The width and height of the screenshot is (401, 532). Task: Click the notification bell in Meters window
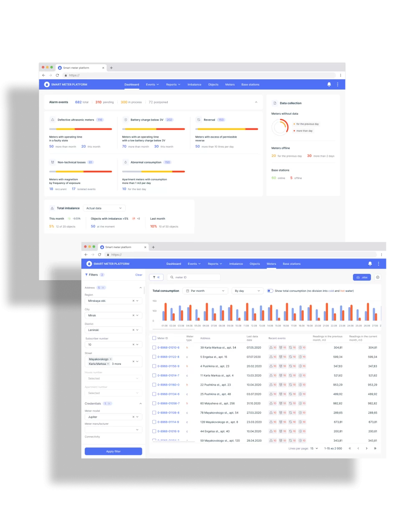[370, 263]
